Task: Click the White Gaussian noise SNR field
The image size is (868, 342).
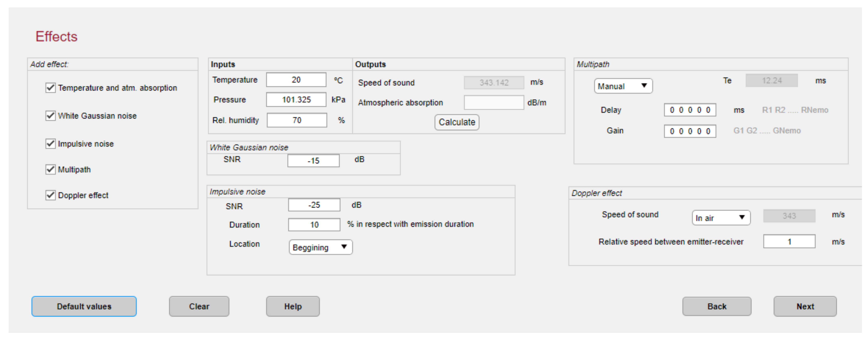Action: click(313, 161)
